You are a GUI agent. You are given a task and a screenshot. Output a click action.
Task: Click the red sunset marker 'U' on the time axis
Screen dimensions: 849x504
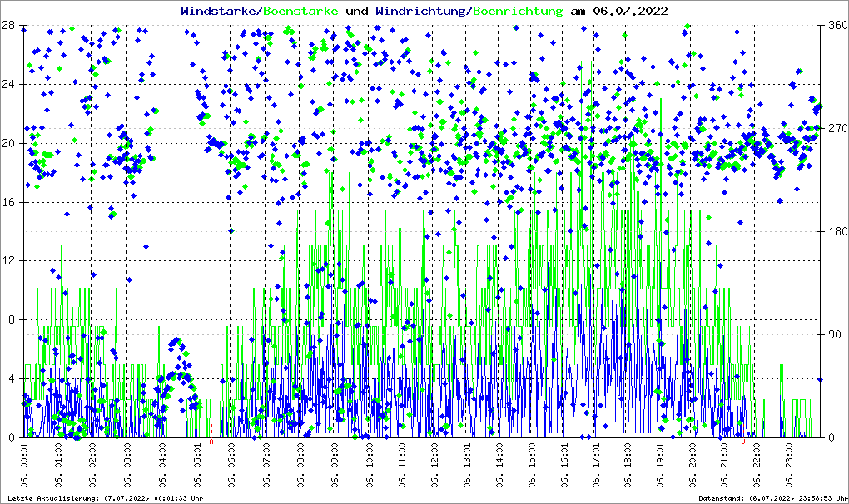click(x=743, y=442)
